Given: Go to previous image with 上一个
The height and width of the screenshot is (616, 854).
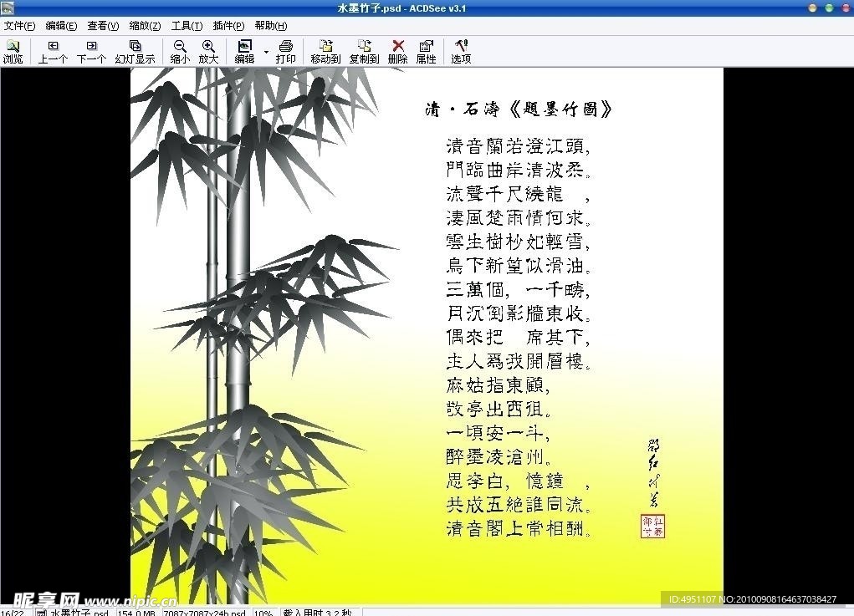Looking at the screenshot, I should point(53,52).
